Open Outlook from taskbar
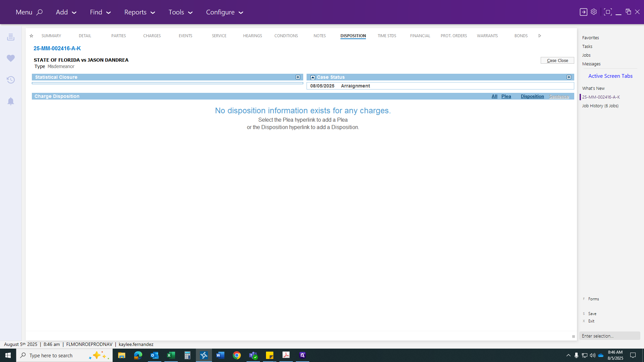Image resolution: width=644 pixels, height=362 pixels. coord(154,355)
